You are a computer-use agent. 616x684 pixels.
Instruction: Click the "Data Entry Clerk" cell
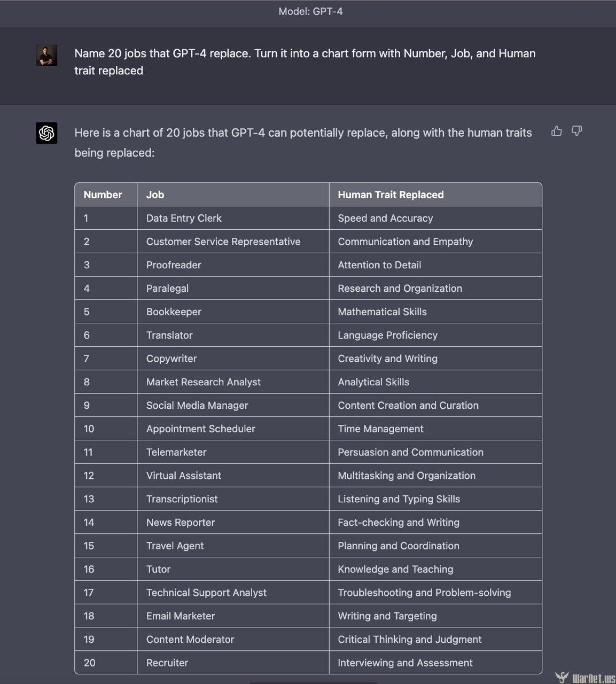pos(184,218)
